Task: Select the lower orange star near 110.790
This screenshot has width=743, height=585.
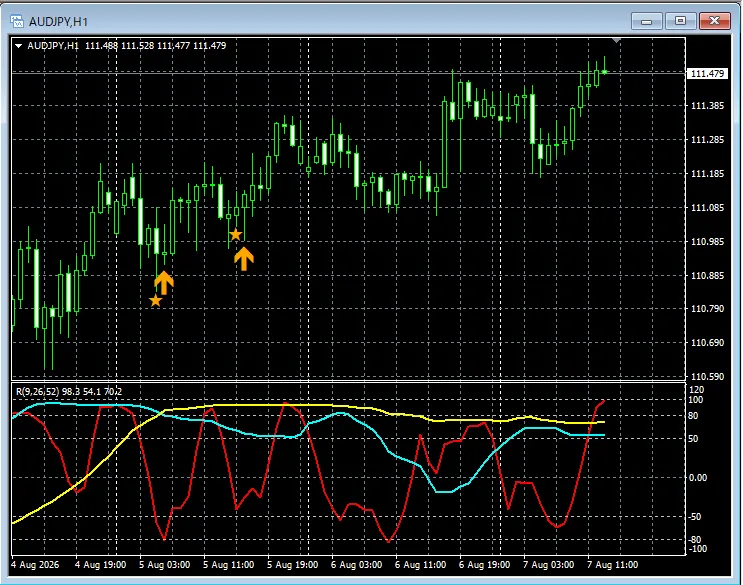Action: pos(155,300)
